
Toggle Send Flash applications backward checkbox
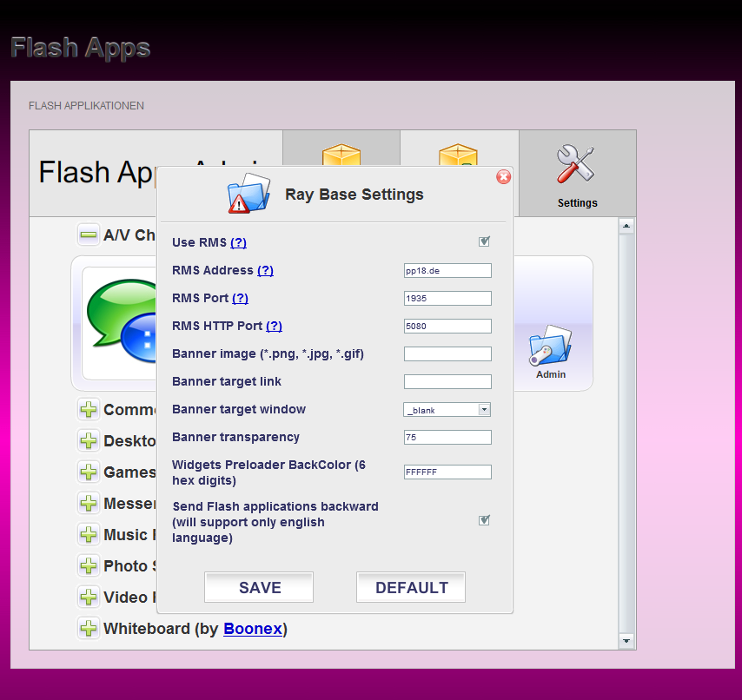[x=484, y=520]
